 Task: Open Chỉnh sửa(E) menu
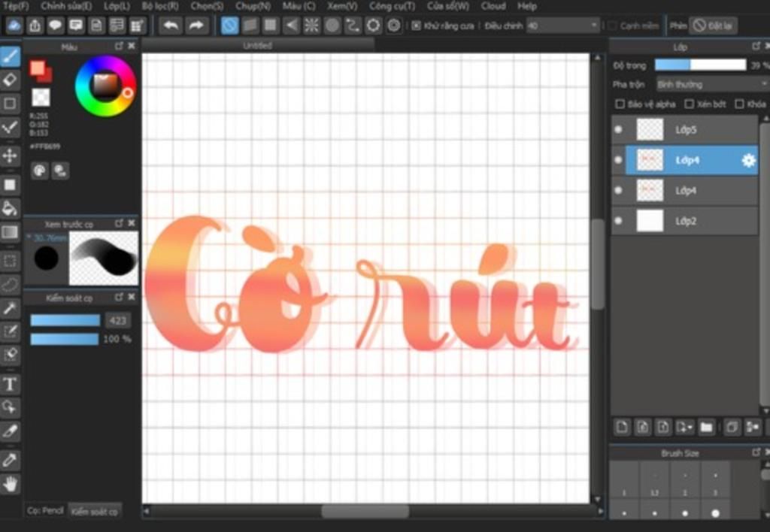pyautogui.click(x=66, y=6)
